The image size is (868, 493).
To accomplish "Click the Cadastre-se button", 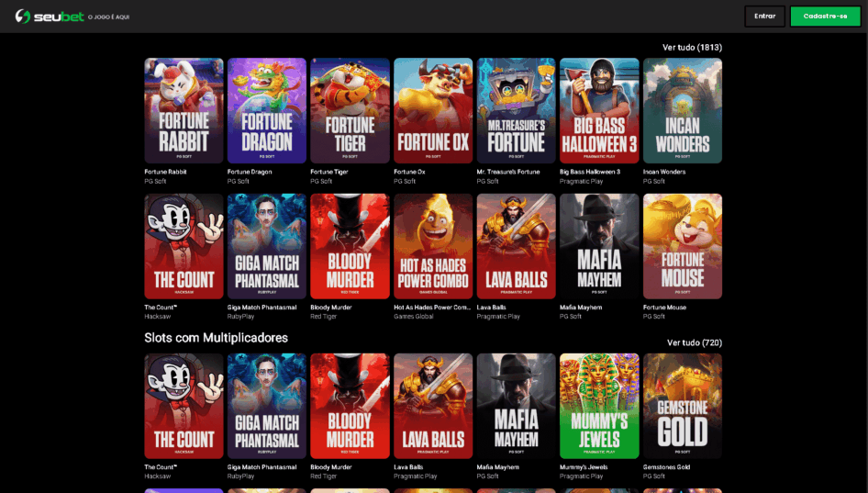I will click(x=825, y=17).
